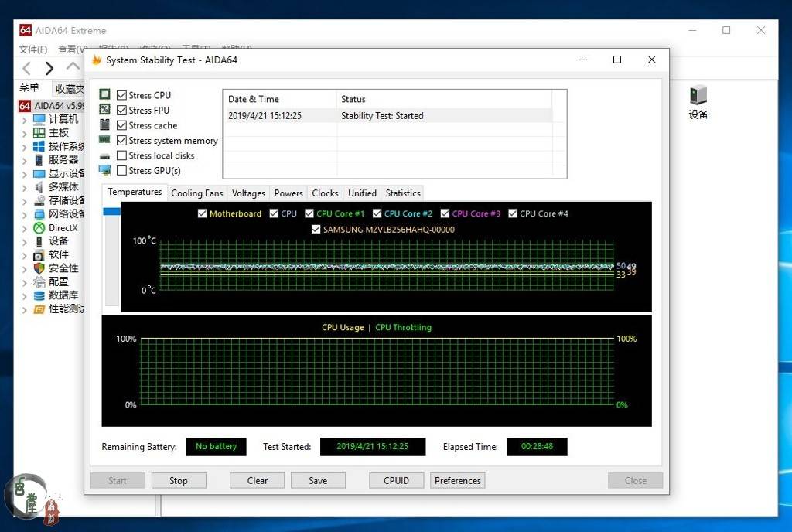Click the 操作系统 Windows icon in tree
This screenshot has height=532, width=792.
39,146
